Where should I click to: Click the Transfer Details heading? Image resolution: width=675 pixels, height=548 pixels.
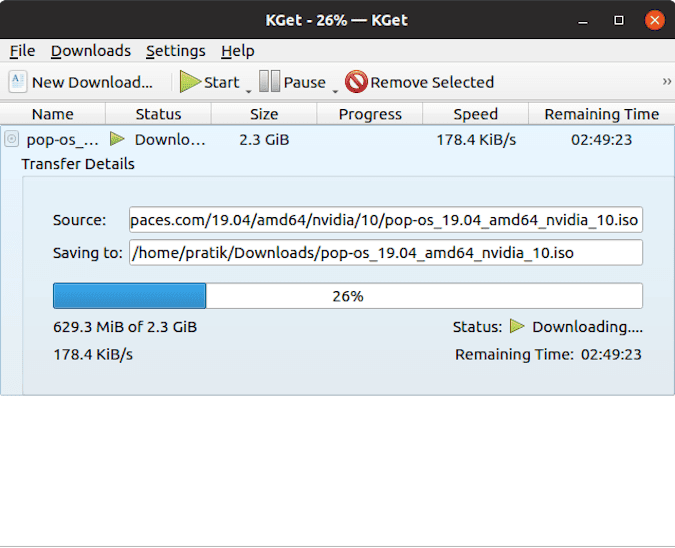click(x=78, y=164)
